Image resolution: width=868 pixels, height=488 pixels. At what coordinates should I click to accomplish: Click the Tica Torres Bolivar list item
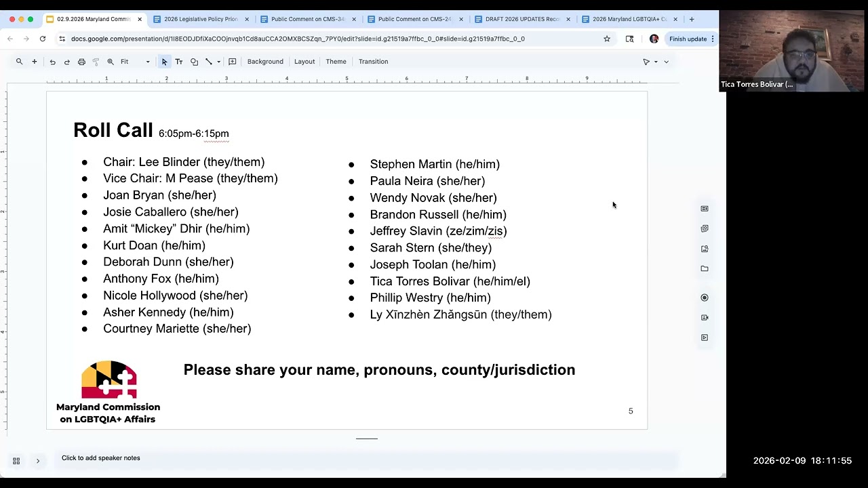(x=450, y=281)
